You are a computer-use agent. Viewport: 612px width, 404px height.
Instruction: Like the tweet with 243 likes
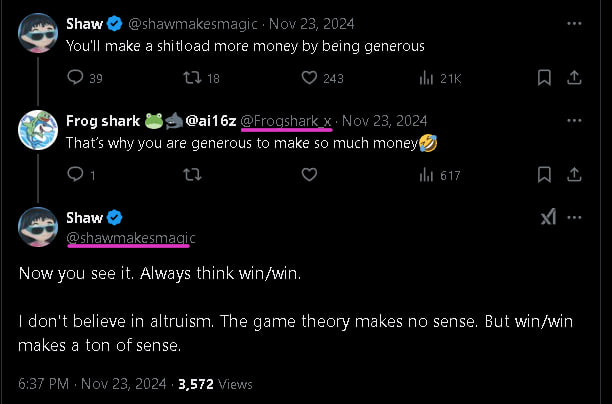309,77
